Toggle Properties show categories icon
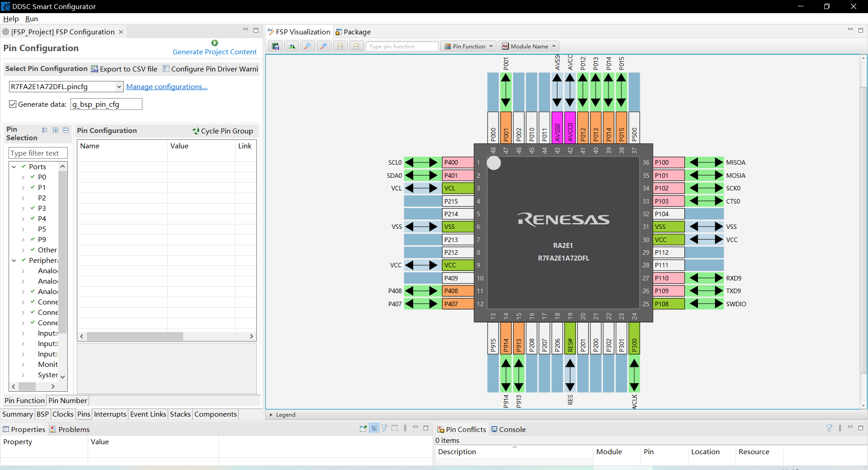 point(374,428)
